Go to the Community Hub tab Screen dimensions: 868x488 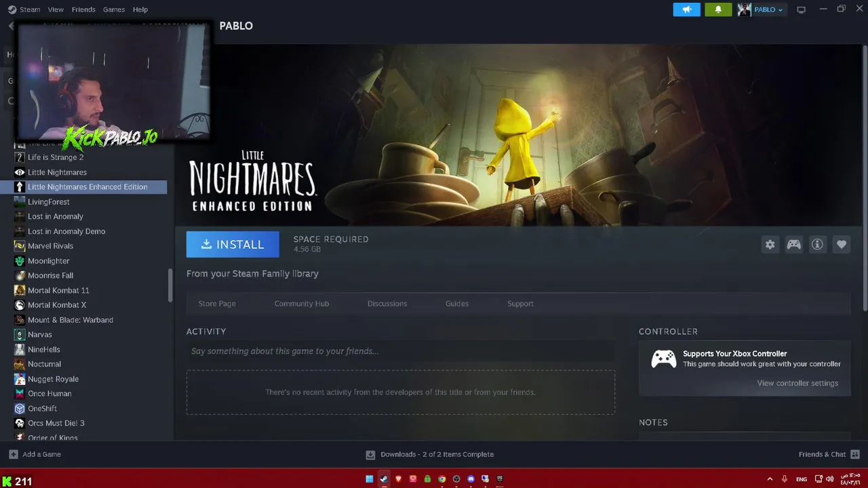point(302,304)
